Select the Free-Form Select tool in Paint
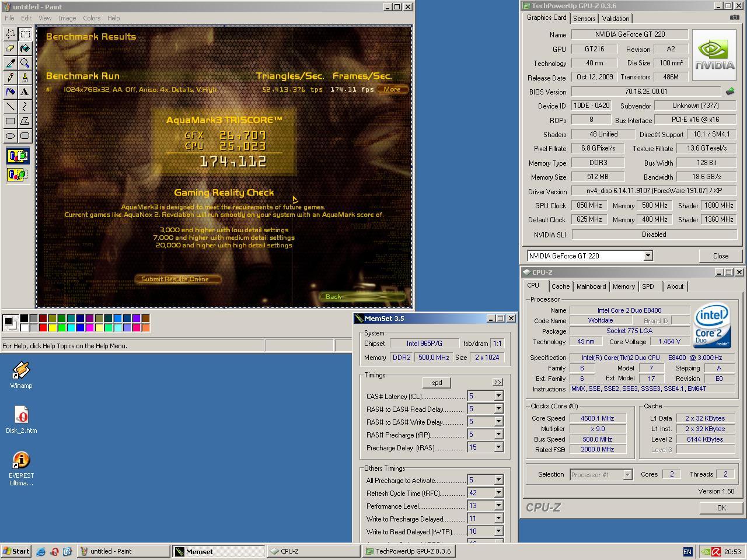The image size is (747, 560). [x=11, y=34]
